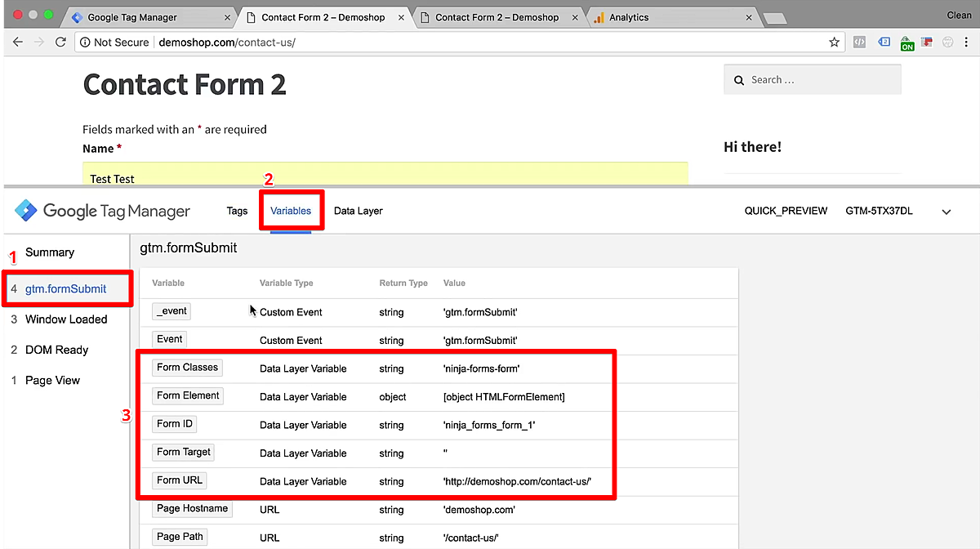The width and height of the screenshot is (980, 549).
Task: Click Custom Event type in the _event row
Action: (291, 312)
